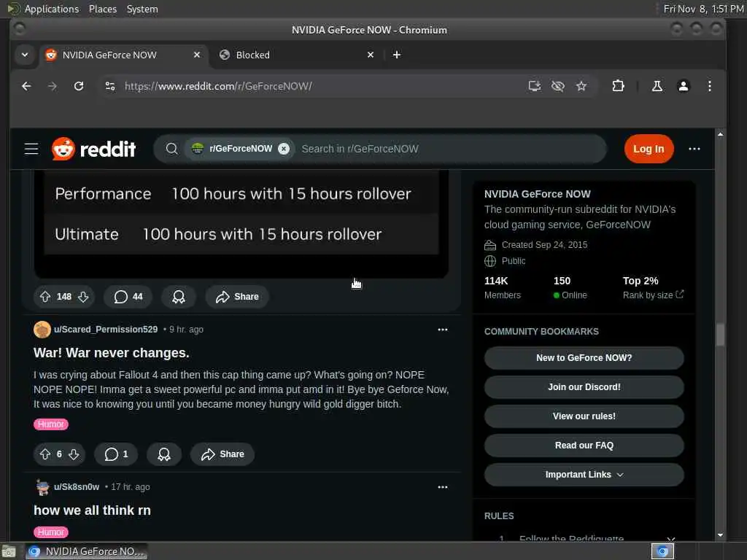Image resolution: width=747 pixels, height=560 pixels.
Task: Click View our rules! bookmark
Action: point(584,416)
